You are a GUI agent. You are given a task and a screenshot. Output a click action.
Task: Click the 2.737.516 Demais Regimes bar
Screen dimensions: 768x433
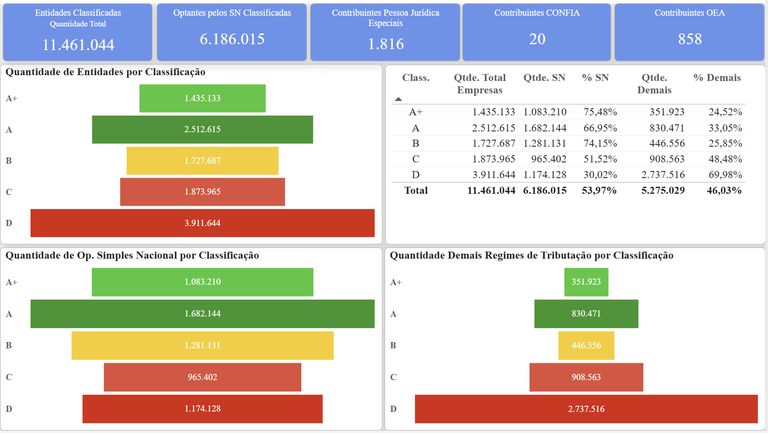587,408
